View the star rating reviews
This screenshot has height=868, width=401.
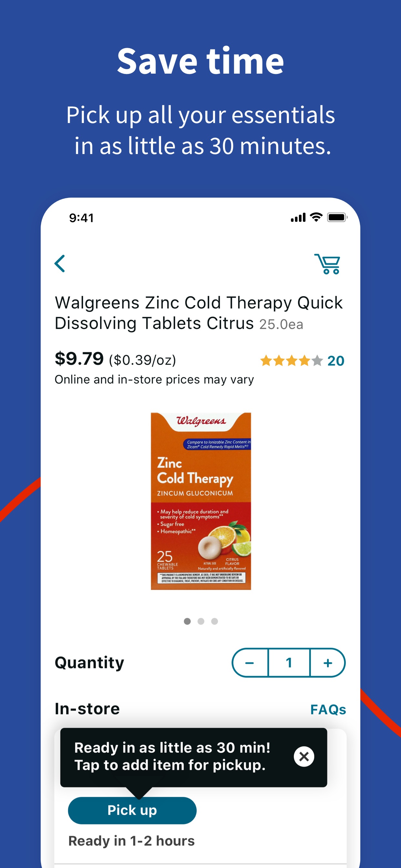[292, 361]
